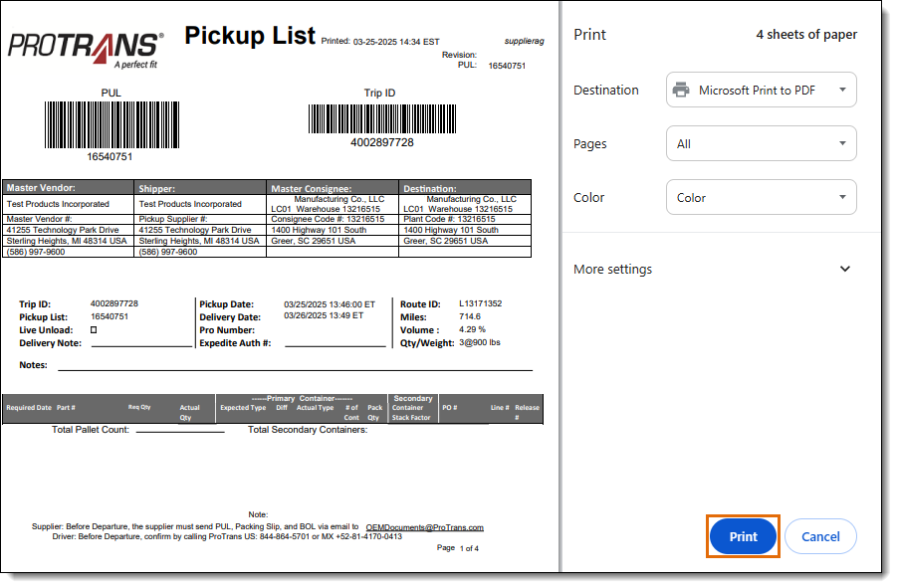Click the Required Date column header
The image size is (897, 588).
[x=29, y=408]
